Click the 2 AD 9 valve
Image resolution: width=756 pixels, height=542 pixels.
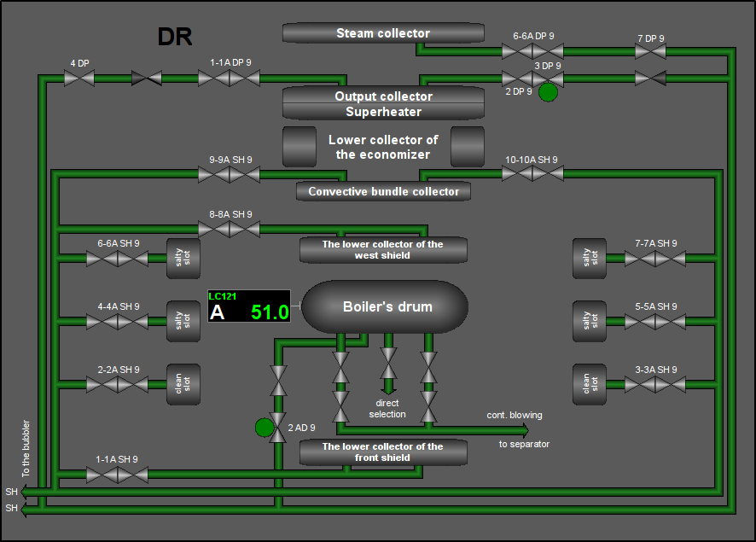click(x=278, y=428)
